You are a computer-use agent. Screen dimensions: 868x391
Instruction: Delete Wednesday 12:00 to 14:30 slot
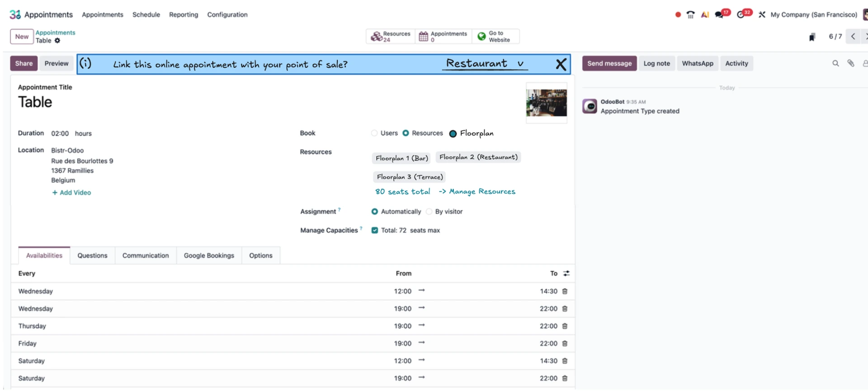(x=565, y=292)
